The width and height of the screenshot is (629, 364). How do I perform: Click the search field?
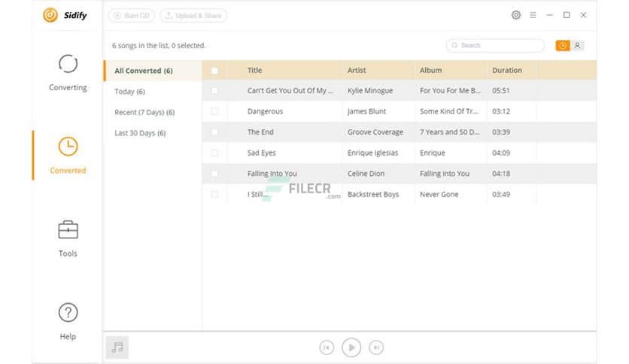tap(495, 45)
